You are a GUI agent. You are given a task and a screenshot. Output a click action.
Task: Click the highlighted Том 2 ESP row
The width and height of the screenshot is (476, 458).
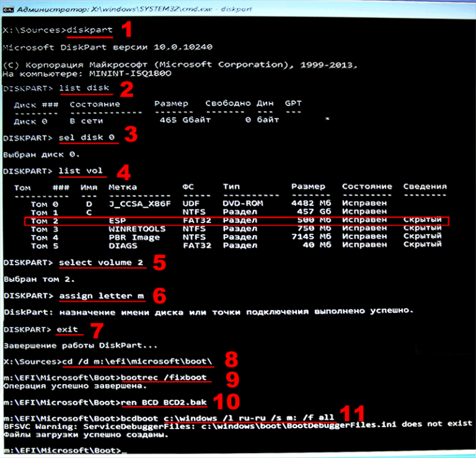tap(235, 221)
